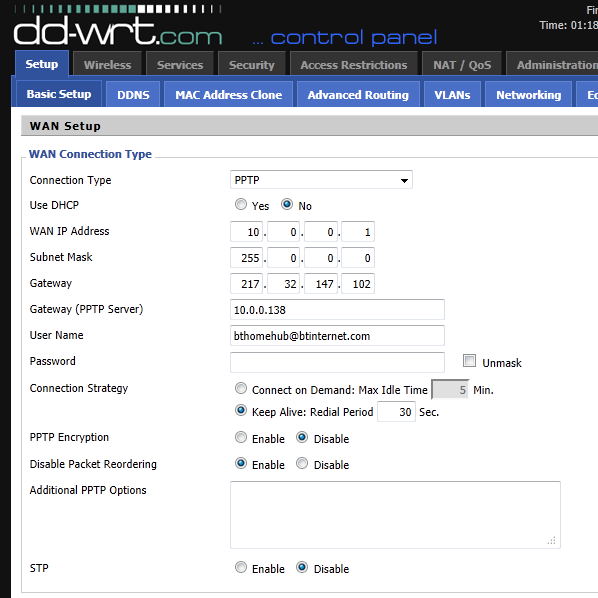Go to Access Restrictions tab
Screen dimensions: 598x598
point(354,64)
